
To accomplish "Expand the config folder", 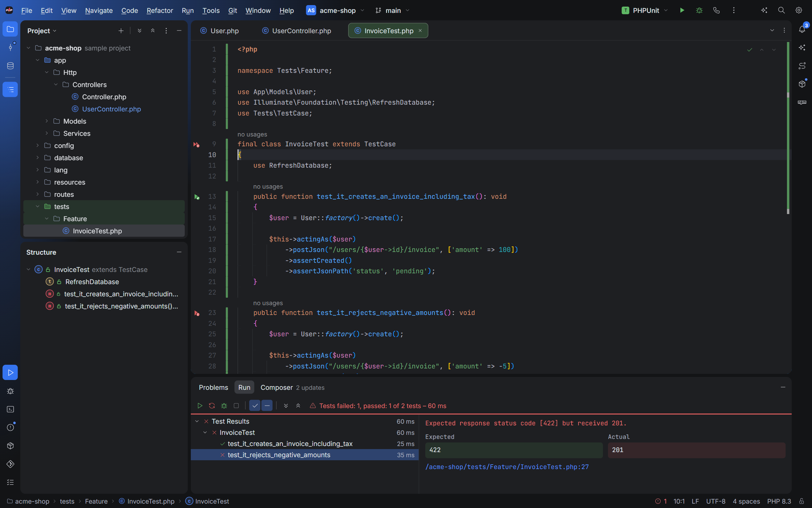I will (38, 146).
